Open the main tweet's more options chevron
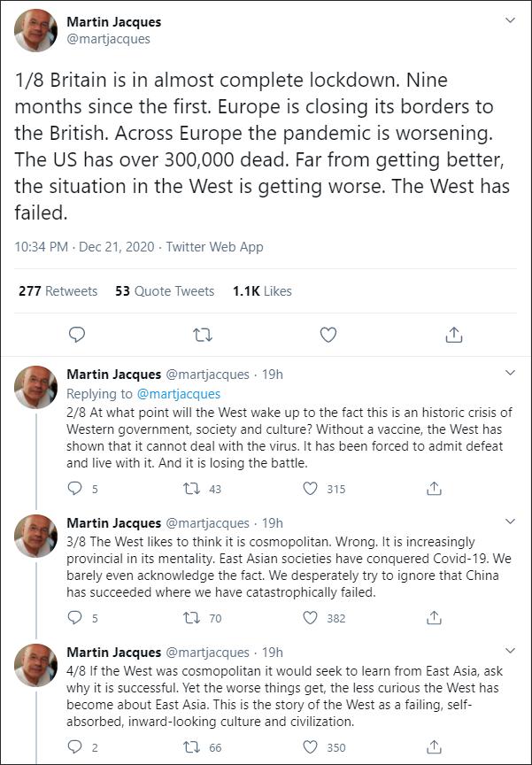This screenshot has width=532, height=765. [x=510, y=20]
